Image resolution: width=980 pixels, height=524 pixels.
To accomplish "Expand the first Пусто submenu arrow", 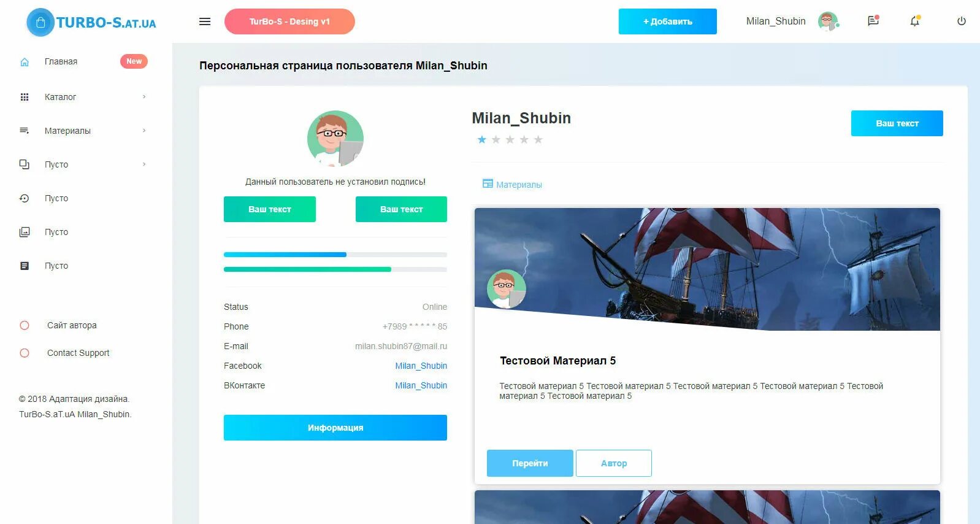I will [x=144, y=164].
